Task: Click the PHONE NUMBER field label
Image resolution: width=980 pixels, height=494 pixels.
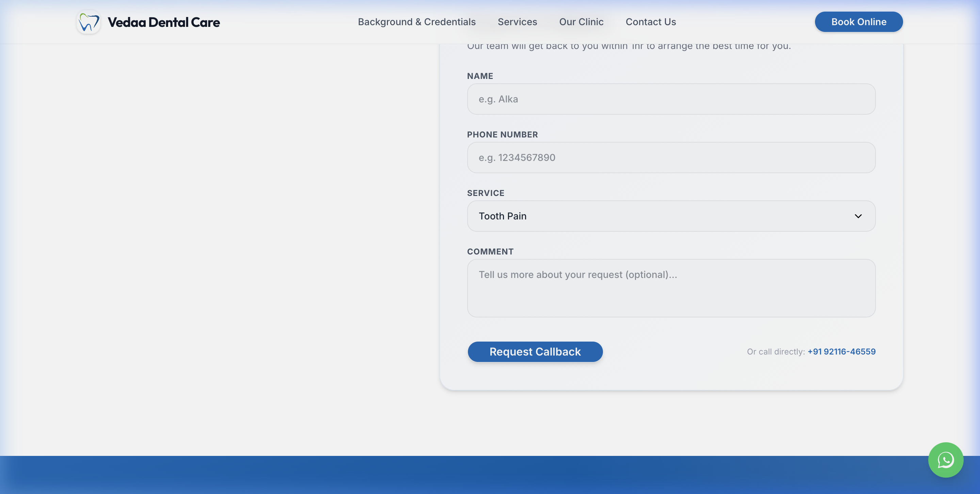Action: coord(502,135)
